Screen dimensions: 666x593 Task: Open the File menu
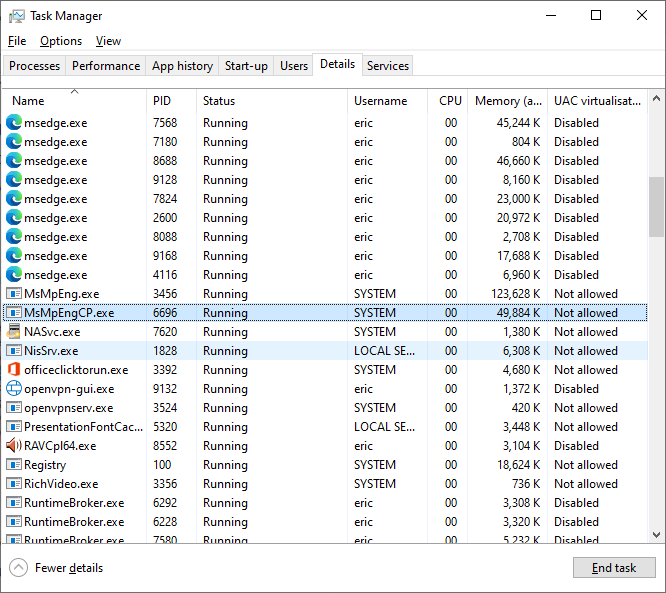pyautogui.click(x=17, y=41)
